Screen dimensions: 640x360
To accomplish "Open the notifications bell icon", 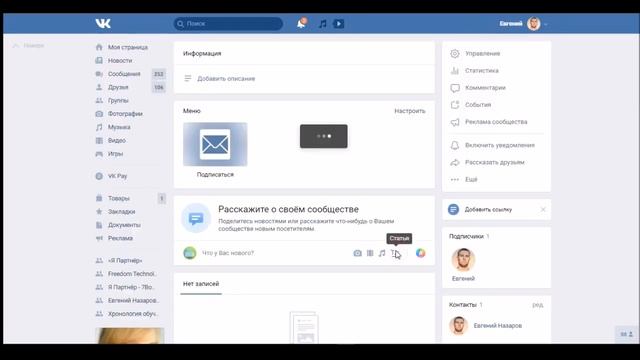I will [x=301, y=24].
